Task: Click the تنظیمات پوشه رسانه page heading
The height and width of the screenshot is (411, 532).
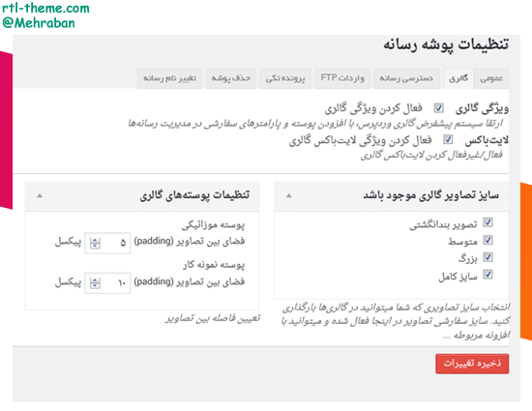Action: tap(446, 45)
